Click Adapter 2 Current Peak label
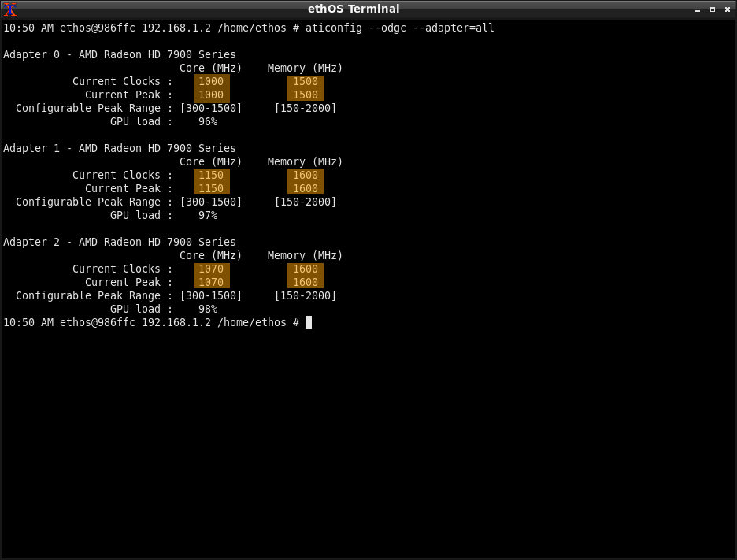Image resolution: width=737 pixels, height=560 pixels. (123, 282)
